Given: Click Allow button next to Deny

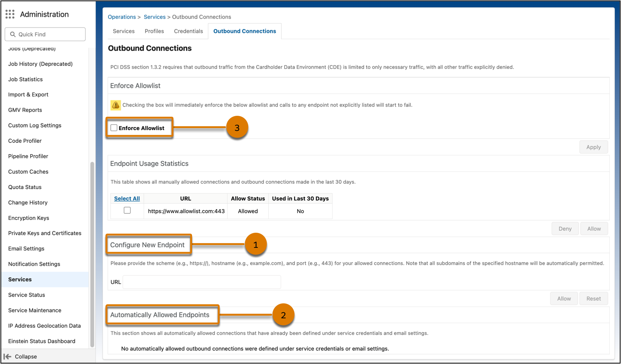Looking at the screenshot, I should [594, 229].
